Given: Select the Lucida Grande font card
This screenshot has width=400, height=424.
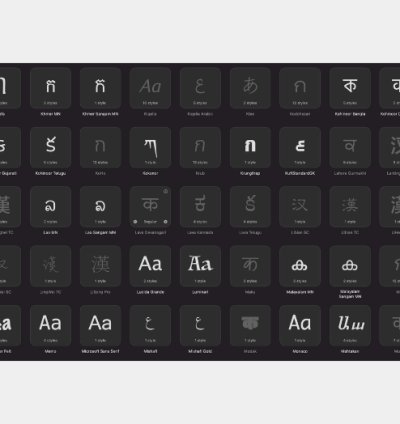Looking at the screenshot, I should [x=150, y=266].
